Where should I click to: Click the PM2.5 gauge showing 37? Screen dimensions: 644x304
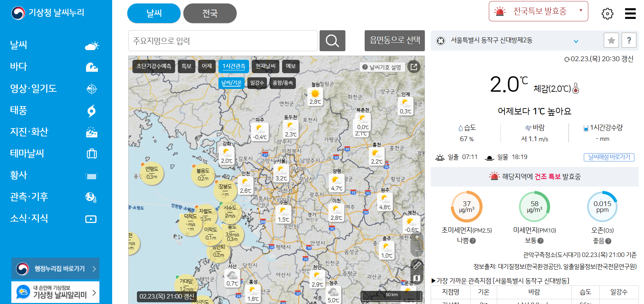pos(466,207)
